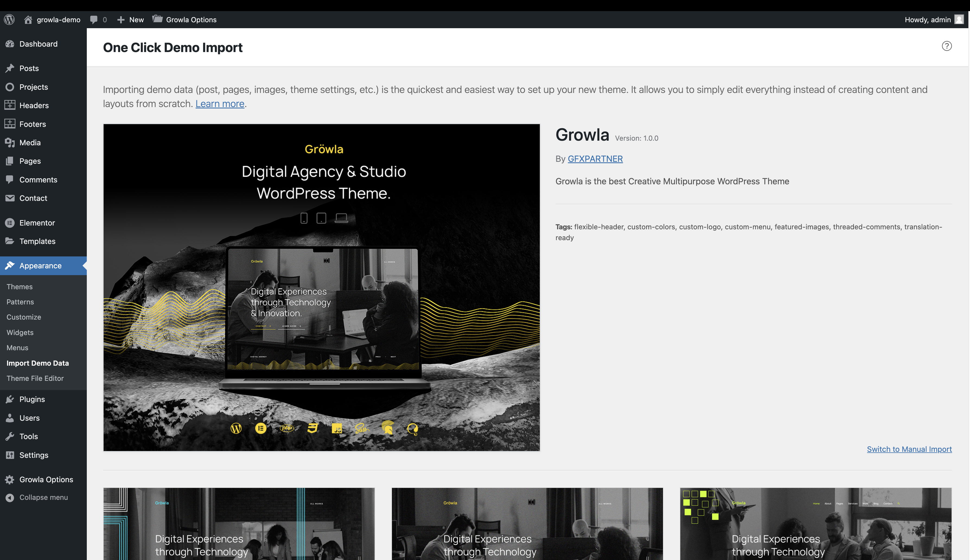Click the Dashboard gauge icon
The height and width of the screenshot is (560, 970).
click(10, 44)
